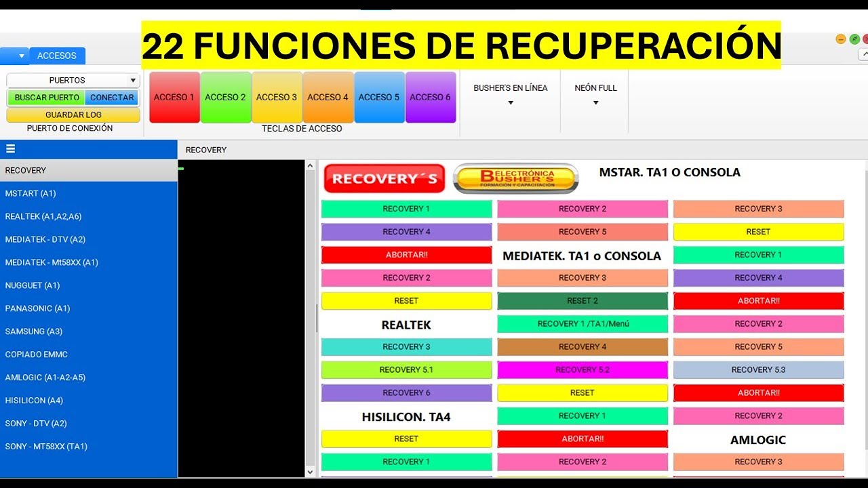Open the PUERTOS combo box
Screen dimensions: 868x488
[x=73, y=80]
